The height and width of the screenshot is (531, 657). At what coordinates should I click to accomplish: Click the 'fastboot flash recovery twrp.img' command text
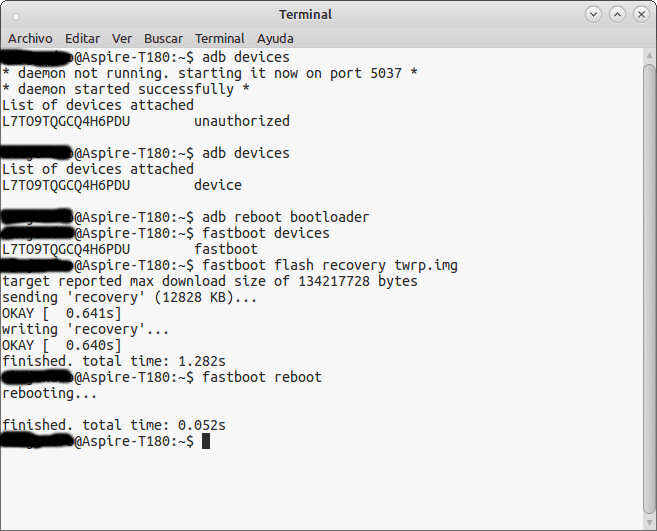click(330, 265)
